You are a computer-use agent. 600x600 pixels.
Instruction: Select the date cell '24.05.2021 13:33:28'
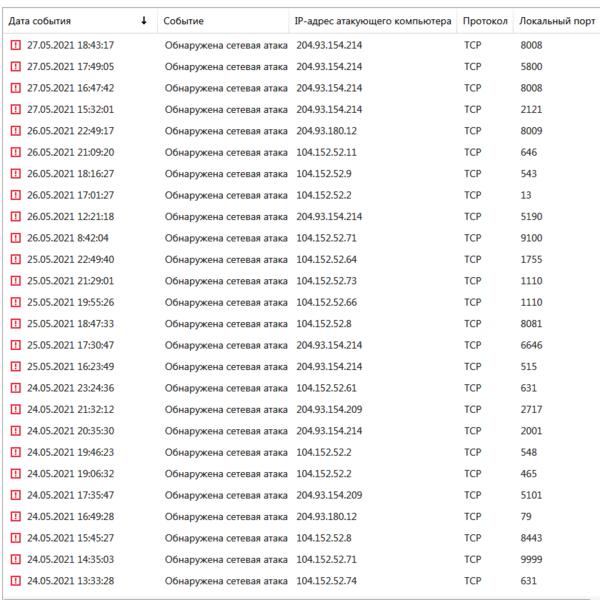70,581
